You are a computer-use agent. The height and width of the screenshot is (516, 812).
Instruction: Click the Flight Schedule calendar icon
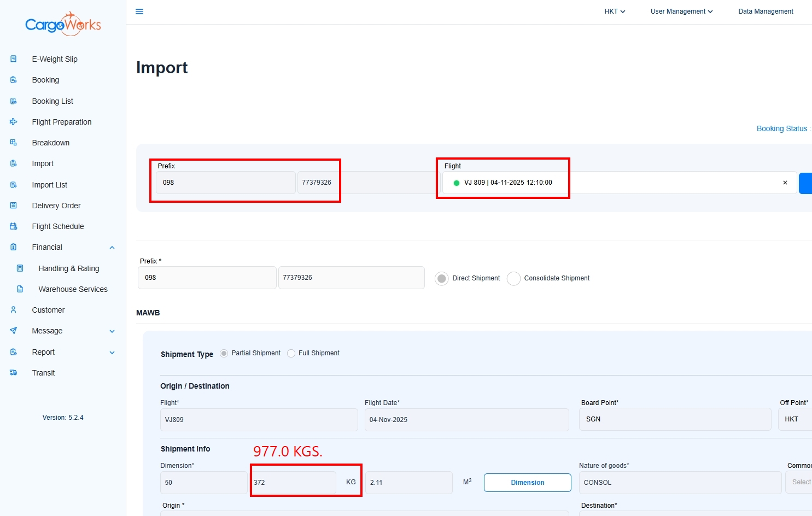(x=14, y=226)
